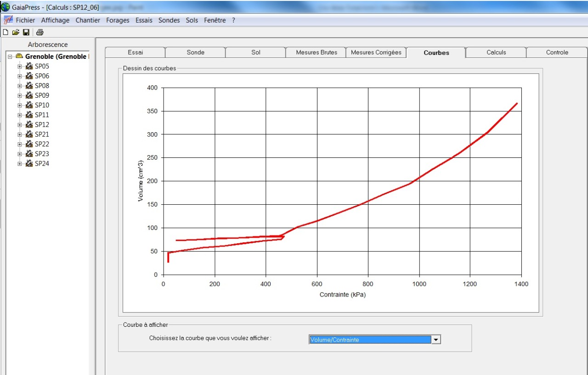Switch to the Mesures Brutes tab
The height and width of the screenshot is (375, 588).
pyautogui.click(x=317, y=52)
